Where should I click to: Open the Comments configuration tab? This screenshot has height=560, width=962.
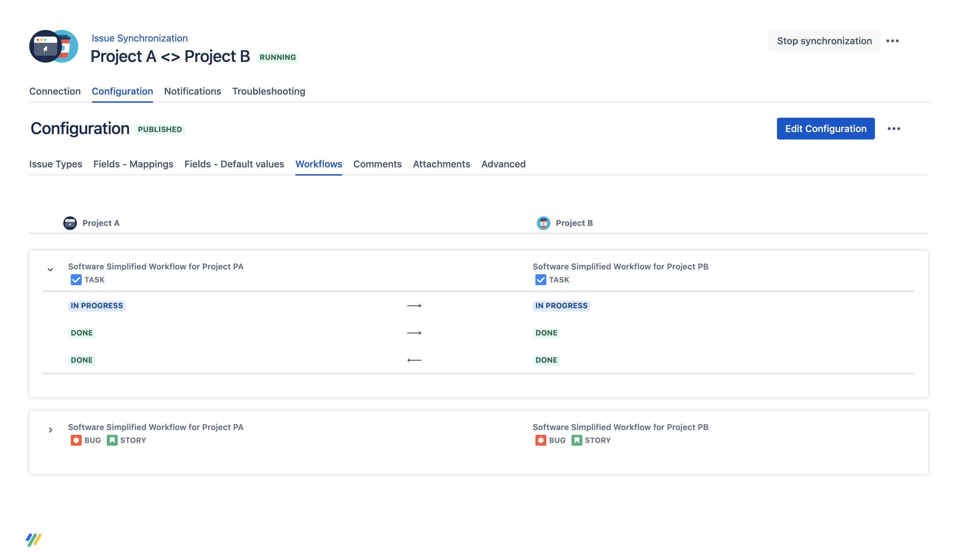pos(377,164)
